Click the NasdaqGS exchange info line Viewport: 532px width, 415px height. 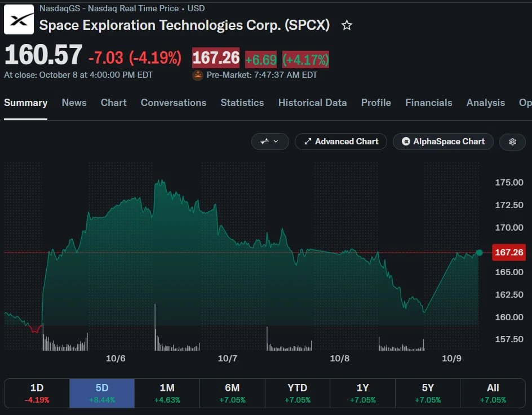[122, 8]
